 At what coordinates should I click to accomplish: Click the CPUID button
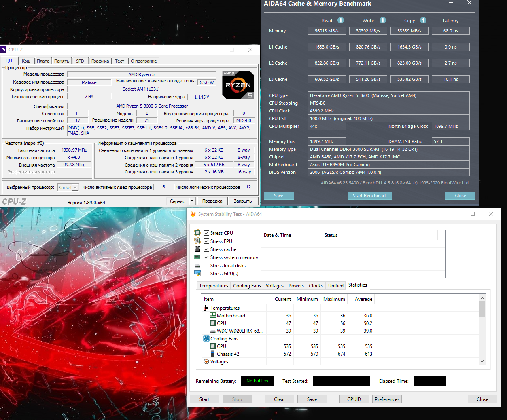click(354, 399)
